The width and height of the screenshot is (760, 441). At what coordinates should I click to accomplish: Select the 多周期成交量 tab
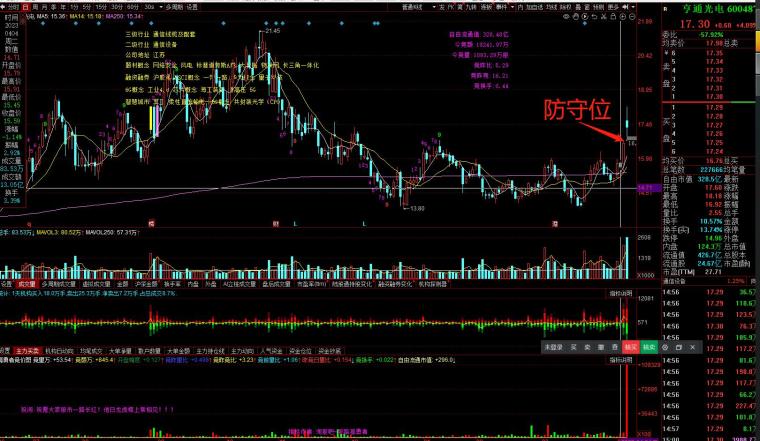pyautogui.click(x=59, y=284)
